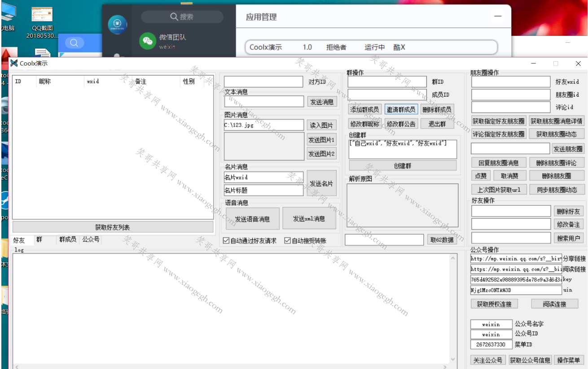The width and height of the screenshot is (588, 369).
Task: Click 发送xml消息 button
Action: coord(309,218)
